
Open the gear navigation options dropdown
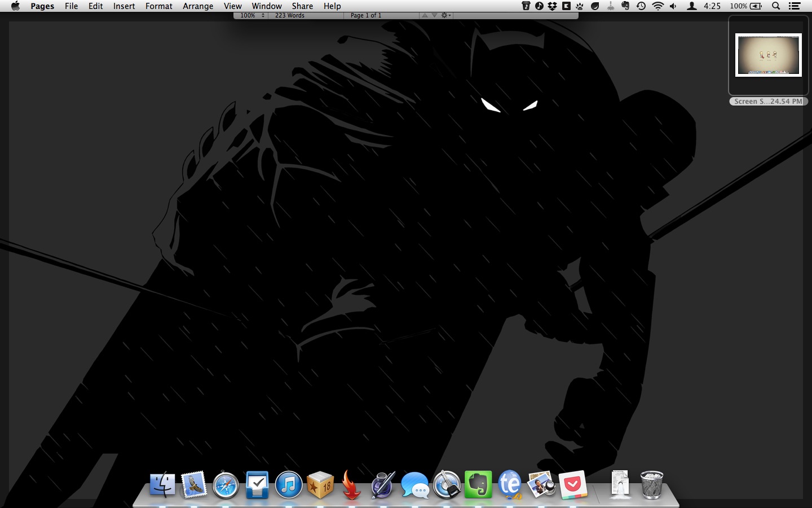[x=445, y=16]
